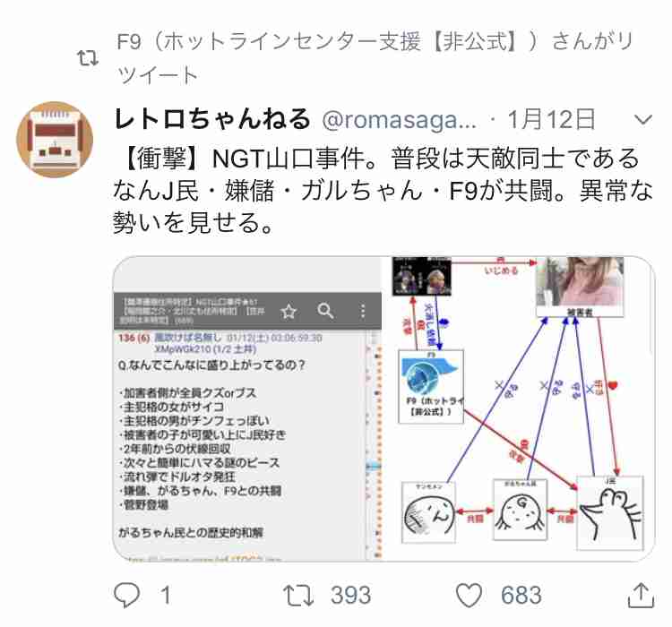Retweet using the 393 retweet icon

(x=298, y=596)
